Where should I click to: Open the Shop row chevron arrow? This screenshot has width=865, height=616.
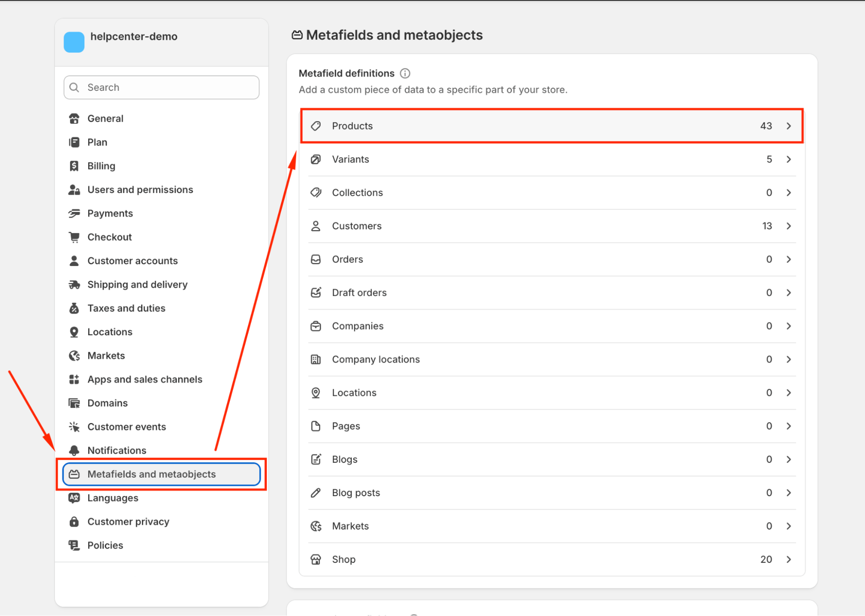pyautogui.click(x=789, y=559)
